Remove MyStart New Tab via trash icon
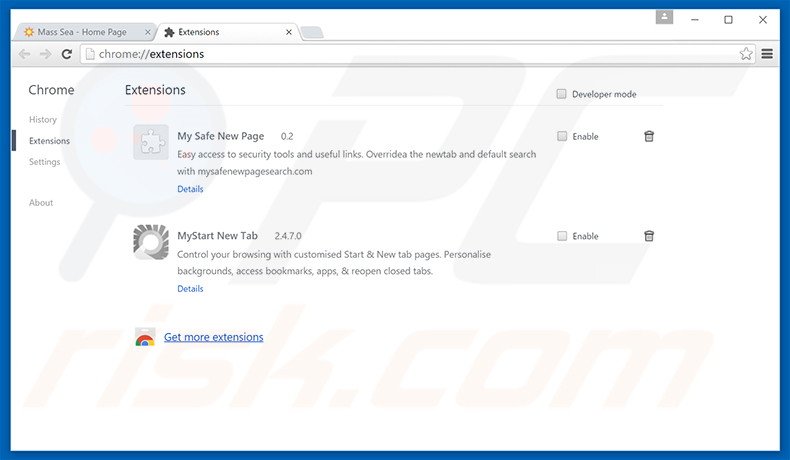790x460 pixels. 649,236
